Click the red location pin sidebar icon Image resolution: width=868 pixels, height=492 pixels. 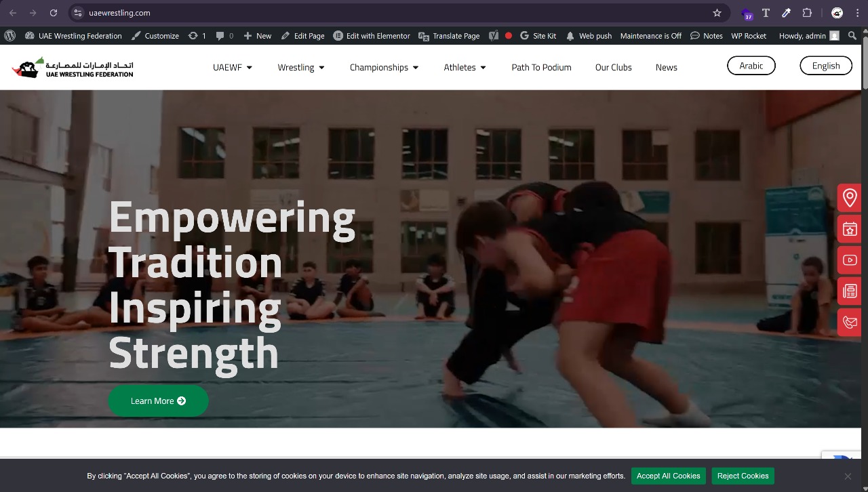(849, 198)
